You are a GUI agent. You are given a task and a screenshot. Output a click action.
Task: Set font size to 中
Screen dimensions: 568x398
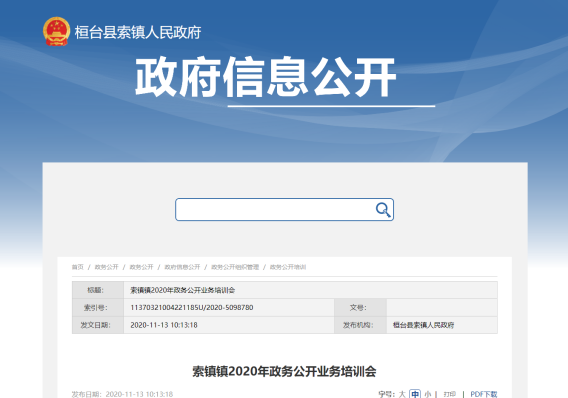tap(415, 394)
